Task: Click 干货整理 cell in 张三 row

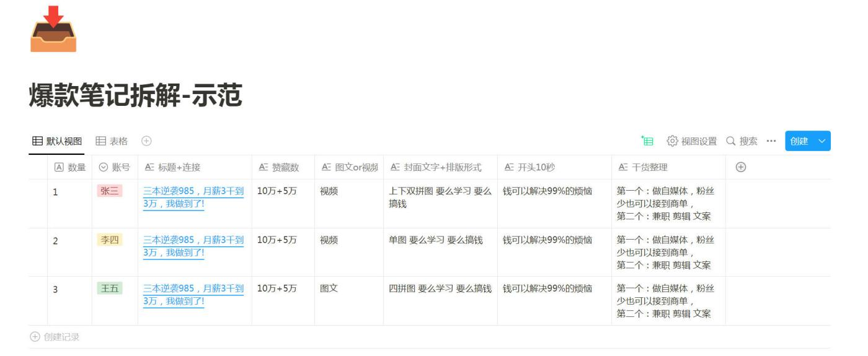Action: pyautogui.click(x=668, y=204)
